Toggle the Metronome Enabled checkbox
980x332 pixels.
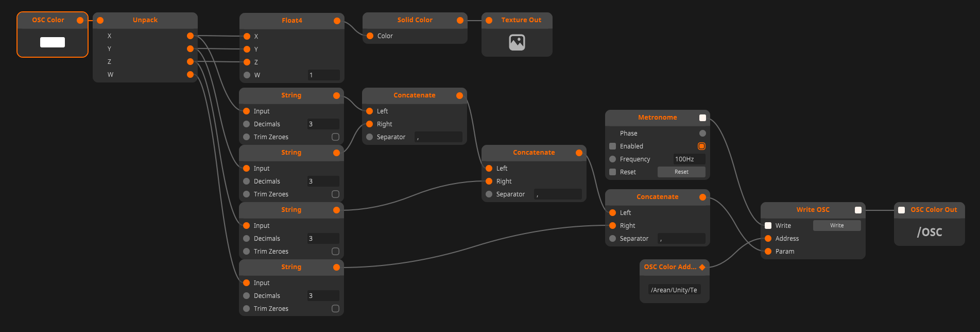click(701, 146)
